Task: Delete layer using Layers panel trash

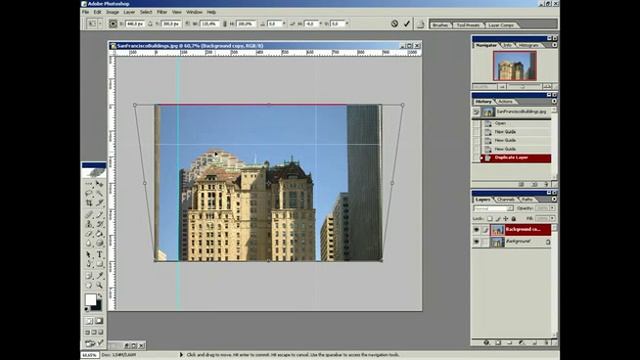Action: [x=547, y=342]
